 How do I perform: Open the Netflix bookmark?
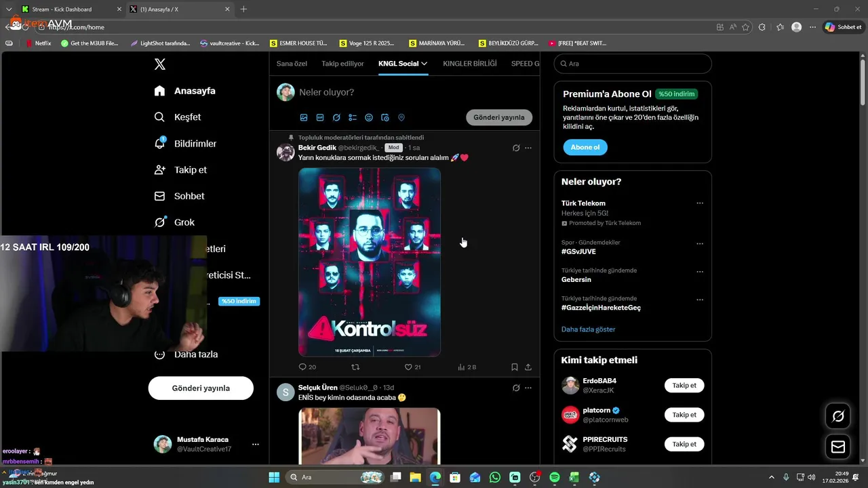click(x=39, y=43)
